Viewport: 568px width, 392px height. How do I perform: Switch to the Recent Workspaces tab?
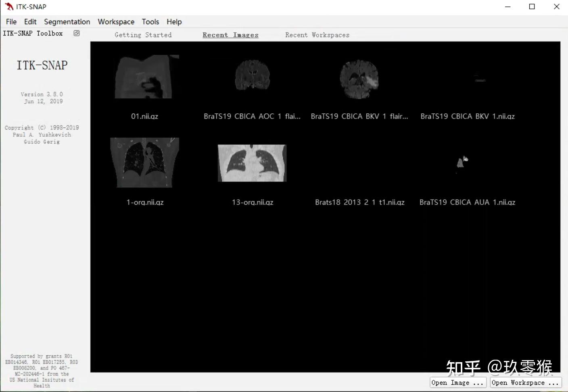[x=317, y=35]
